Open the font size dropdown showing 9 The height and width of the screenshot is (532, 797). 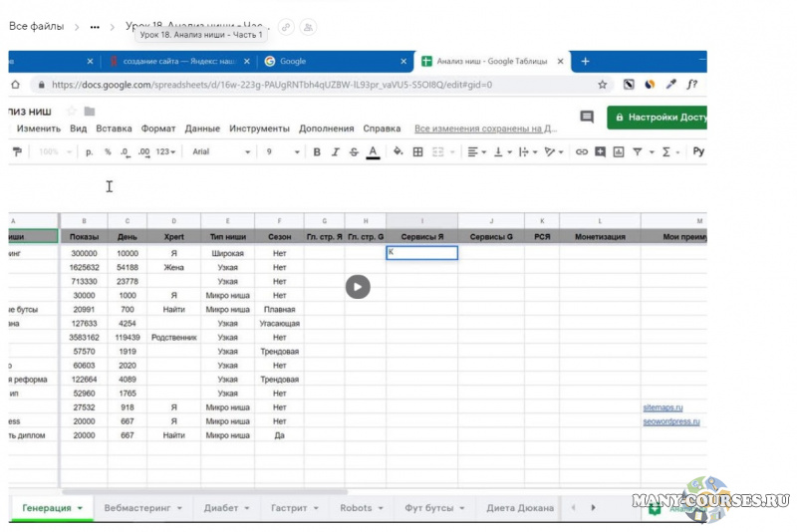click(281, 152)
